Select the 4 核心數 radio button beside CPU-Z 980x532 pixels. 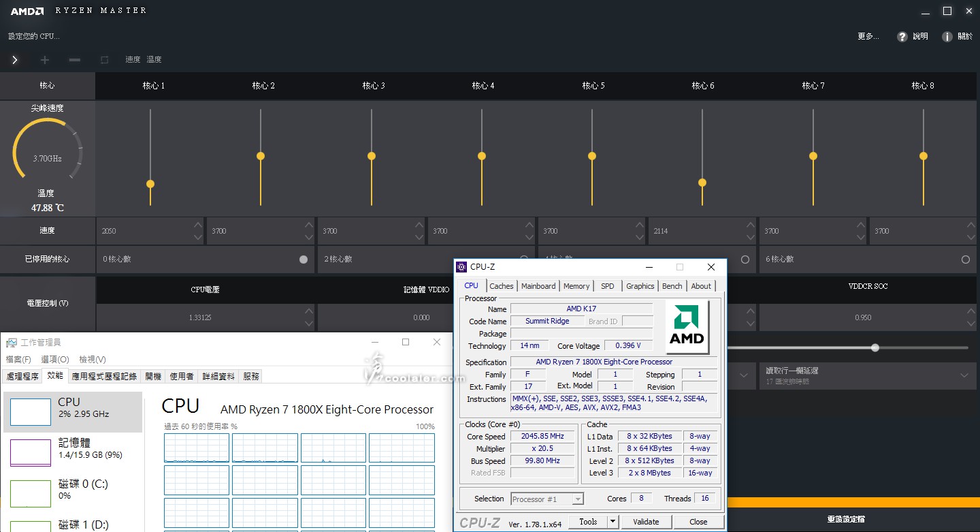tap(745, 260)
